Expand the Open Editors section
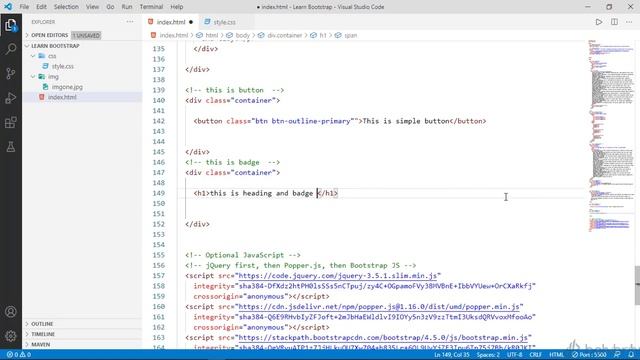The height and width of the screenshot is (360, 640). (49, 35)
